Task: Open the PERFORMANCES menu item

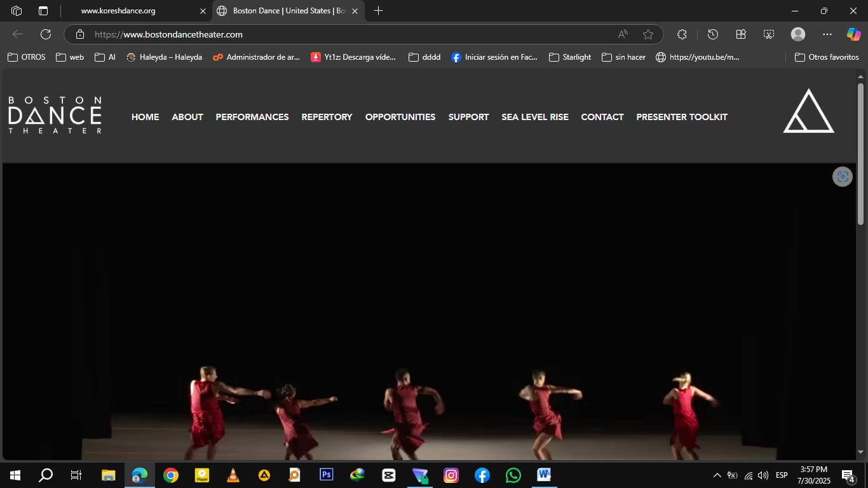Action: (252, 117)
